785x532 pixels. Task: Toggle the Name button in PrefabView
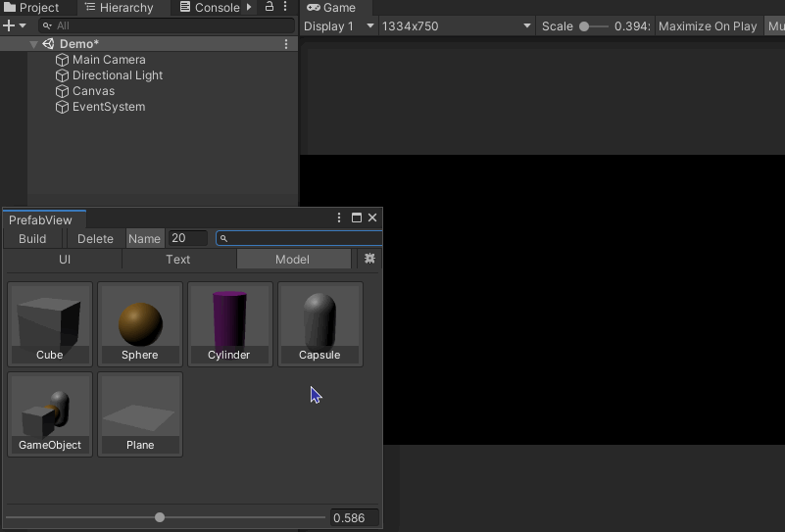144,239
